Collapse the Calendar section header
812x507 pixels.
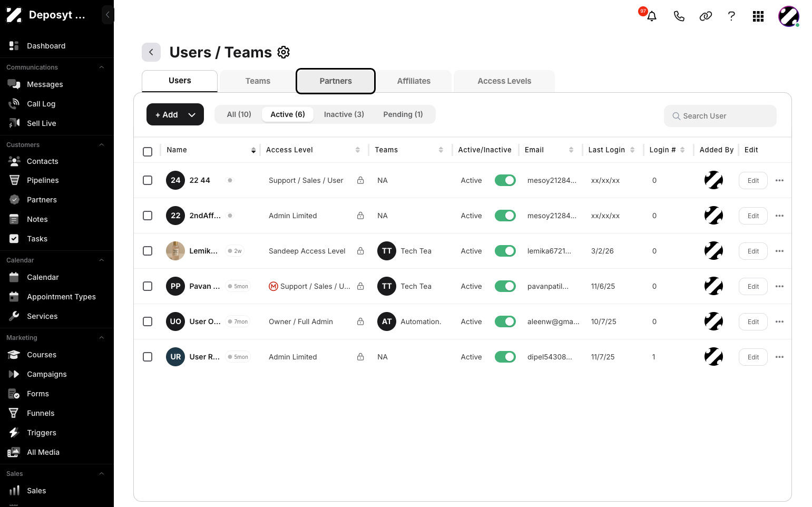(x=102, y=260)
